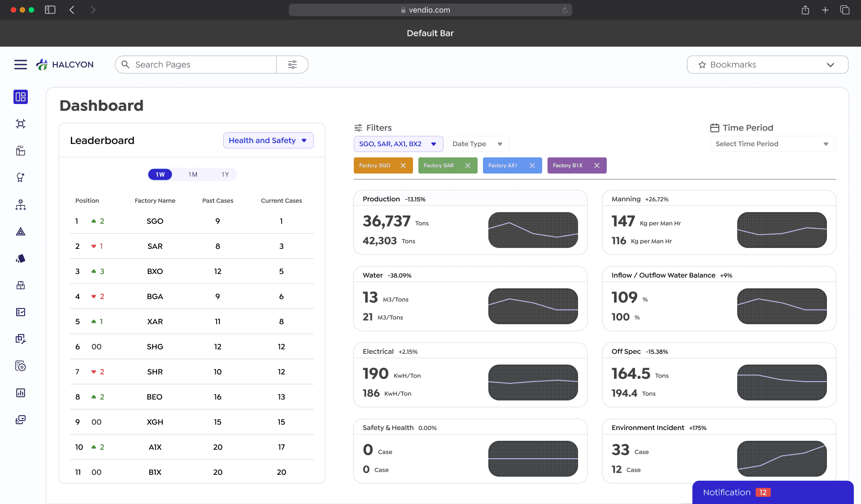Open the org hierarchy sidebar icon
861x504 pixels.
tap(21, 204)
